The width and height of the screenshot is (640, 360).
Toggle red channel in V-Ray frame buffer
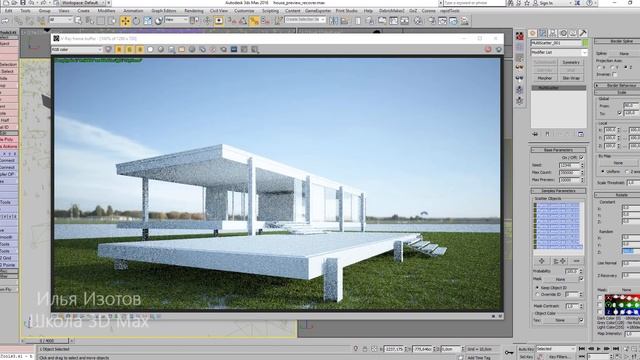(x=119, y=49)
